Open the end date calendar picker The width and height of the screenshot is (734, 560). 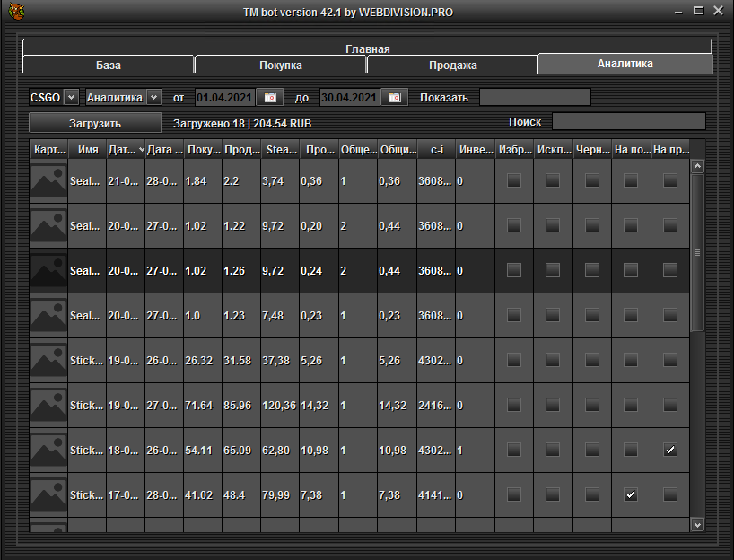394,97
